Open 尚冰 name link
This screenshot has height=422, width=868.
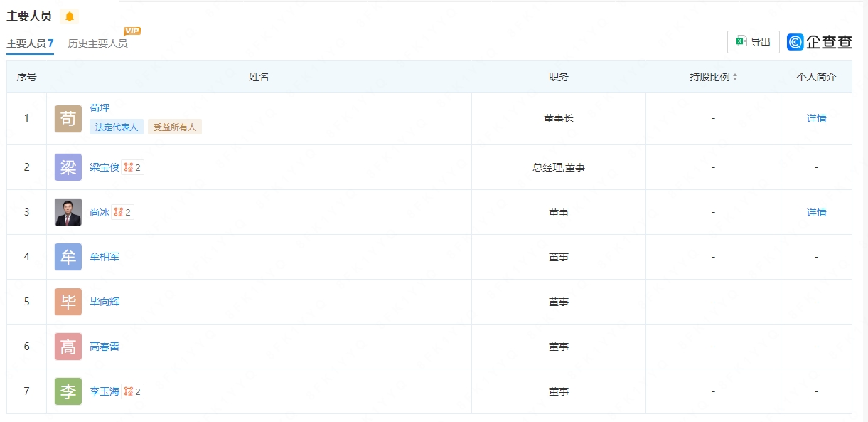pos(100,212)
